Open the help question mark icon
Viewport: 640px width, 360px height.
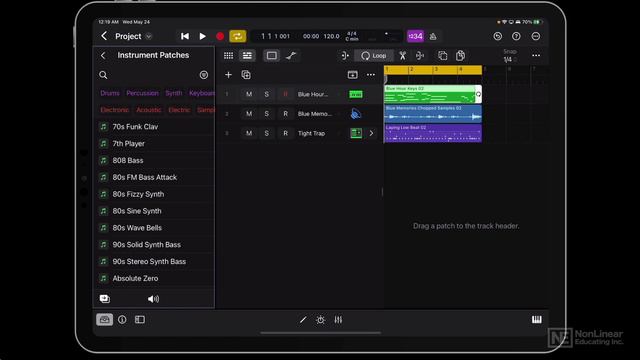point(516,36)
